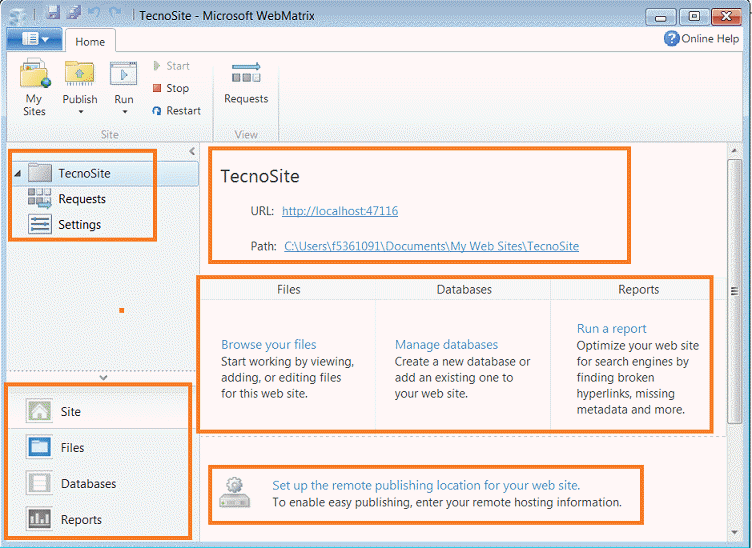Click the Run a report link
This screenshot has height=548, width=752.
click(x=611, y=328)
